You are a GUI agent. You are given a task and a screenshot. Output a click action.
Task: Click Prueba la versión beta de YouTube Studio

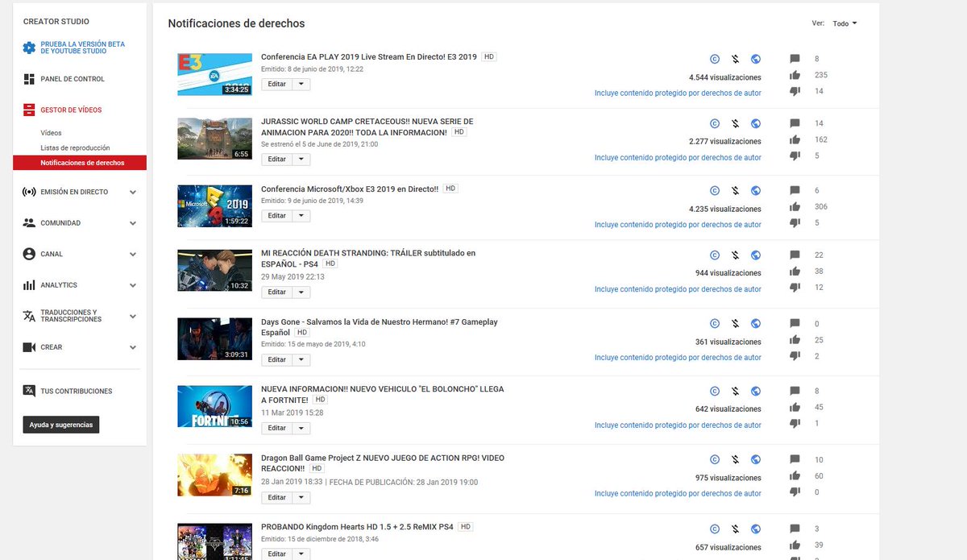point(82,48)
